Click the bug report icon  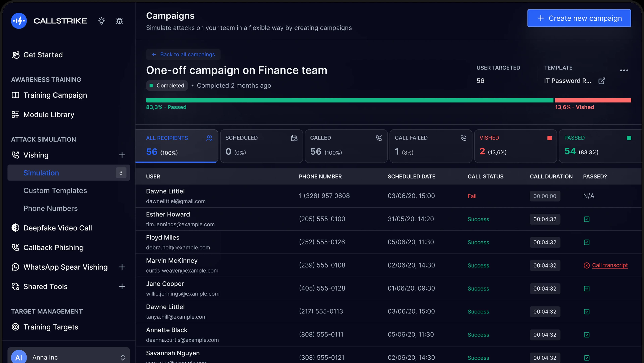point(119,21)
